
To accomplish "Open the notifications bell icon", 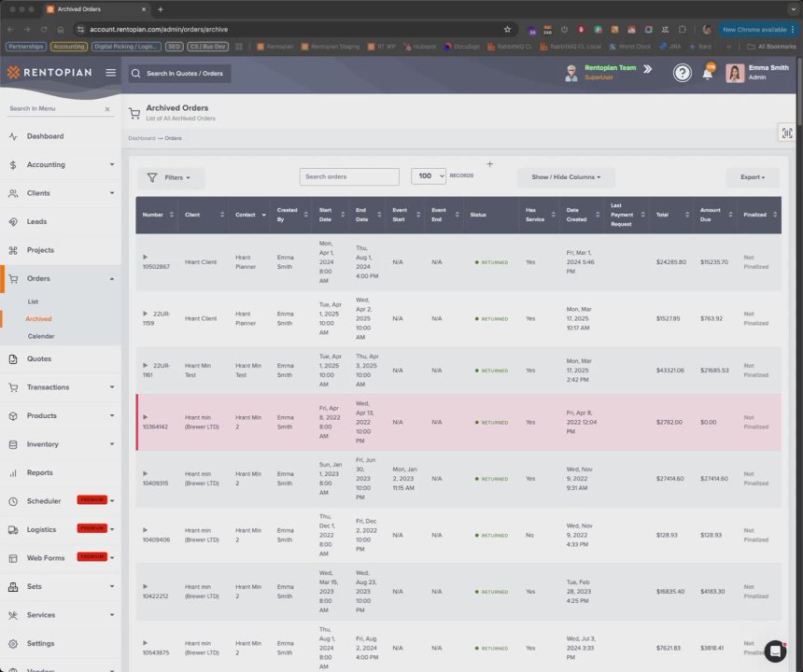I will point(708,73).
